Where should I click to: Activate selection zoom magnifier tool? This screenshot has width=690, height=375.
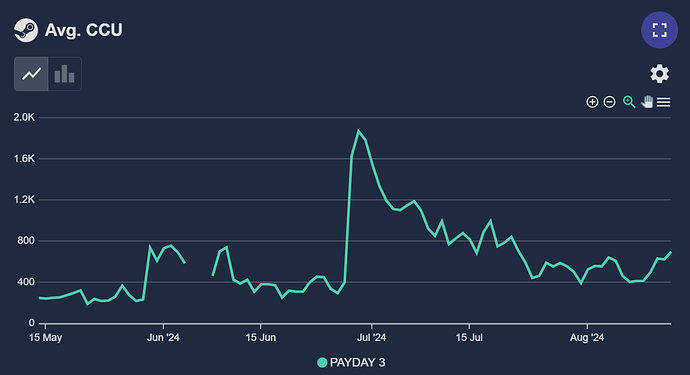point(629,102)
